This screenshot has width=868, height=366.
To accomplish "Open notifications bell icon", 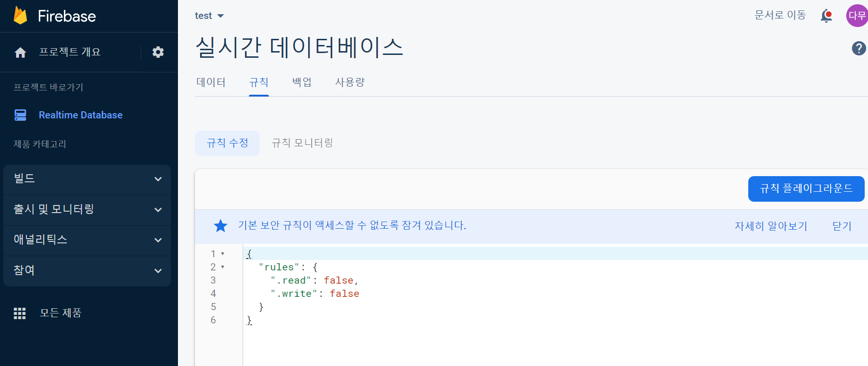I will coord(826,16).
